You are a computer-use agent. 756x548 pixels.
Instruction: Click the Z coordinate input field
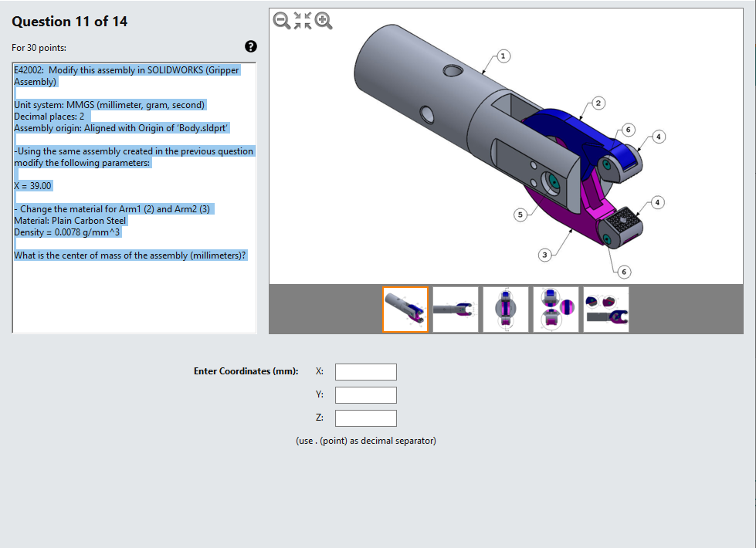point(366,418)
